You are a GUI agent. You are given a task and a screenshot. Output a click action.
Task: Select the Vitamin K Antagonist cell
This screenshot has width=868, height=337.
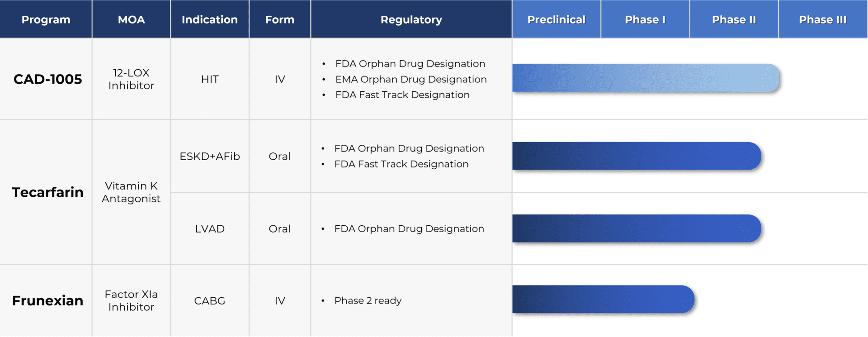pos(131,192)
